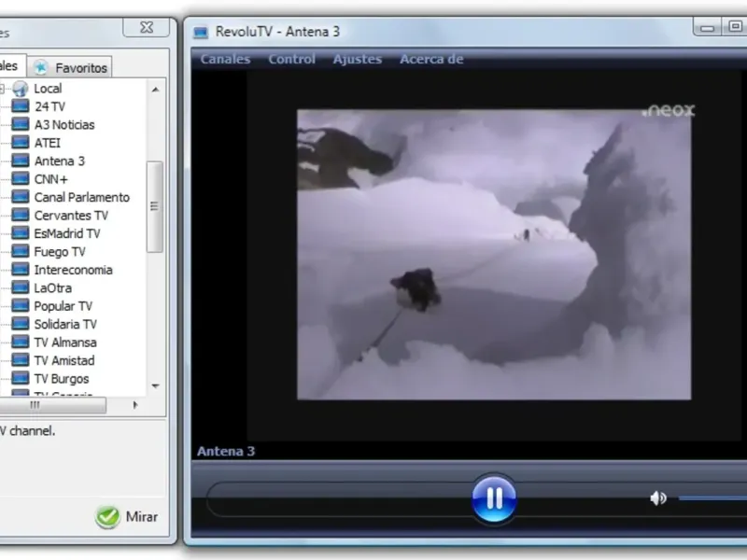
Task: Select the Cervantes TV channel name
Action: (x=71, y=216)
